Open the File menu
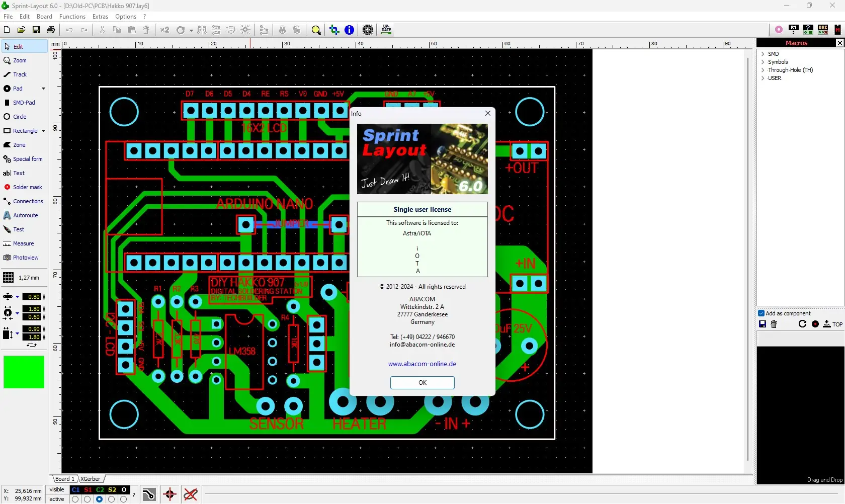 [8, 17]
